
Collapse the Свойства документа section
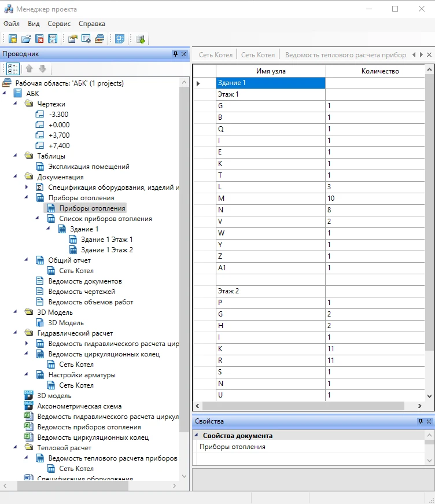pos(197,436)
